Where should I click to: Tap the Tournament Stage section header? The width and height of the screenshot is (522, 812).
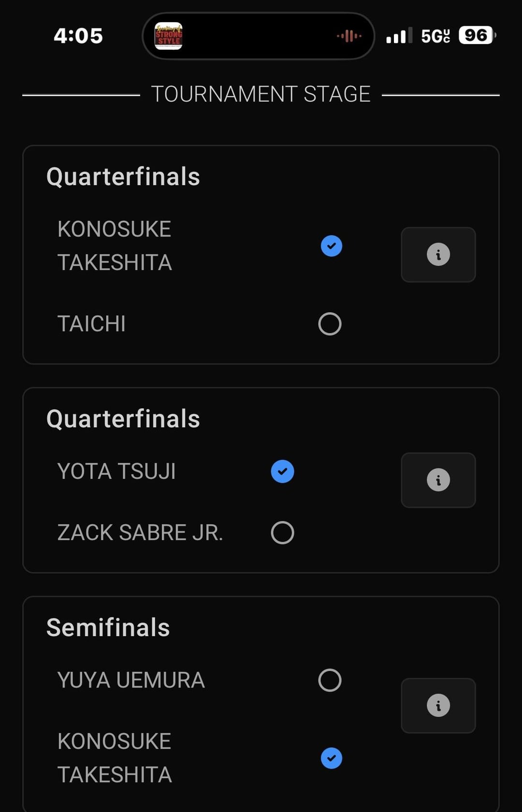261,94
